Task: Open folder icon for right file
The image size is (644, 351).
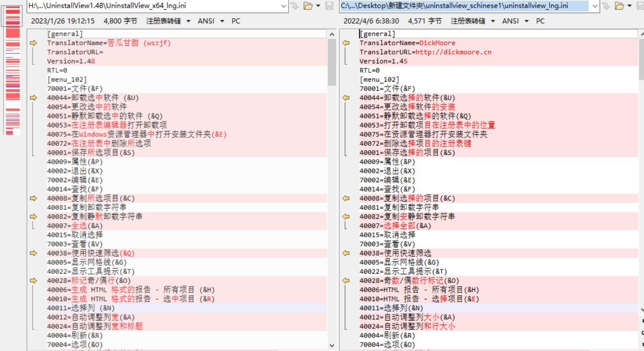Action: click(619, 6)
